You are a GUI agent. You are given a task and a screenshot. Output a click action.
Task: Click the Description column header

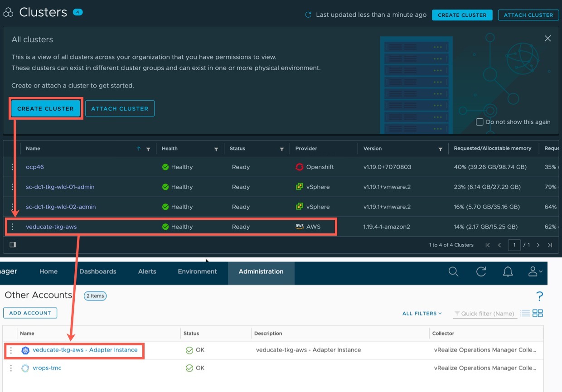coord(268,334)
